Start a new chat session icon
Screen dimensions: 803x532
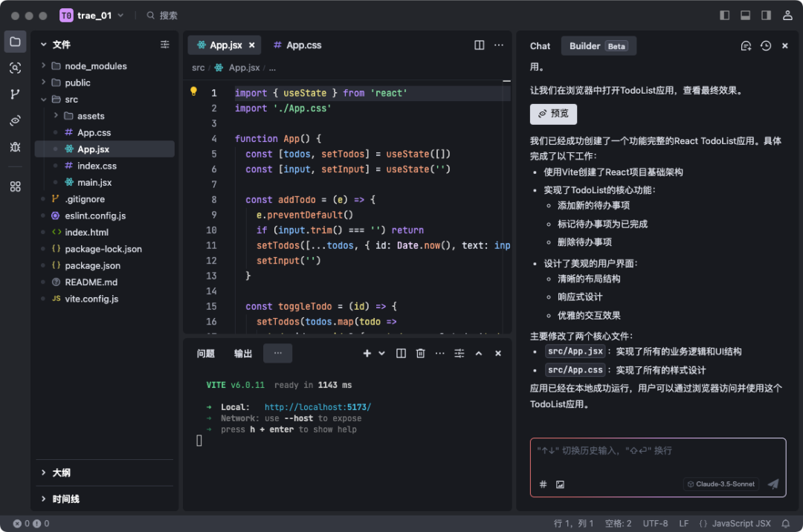746,46
